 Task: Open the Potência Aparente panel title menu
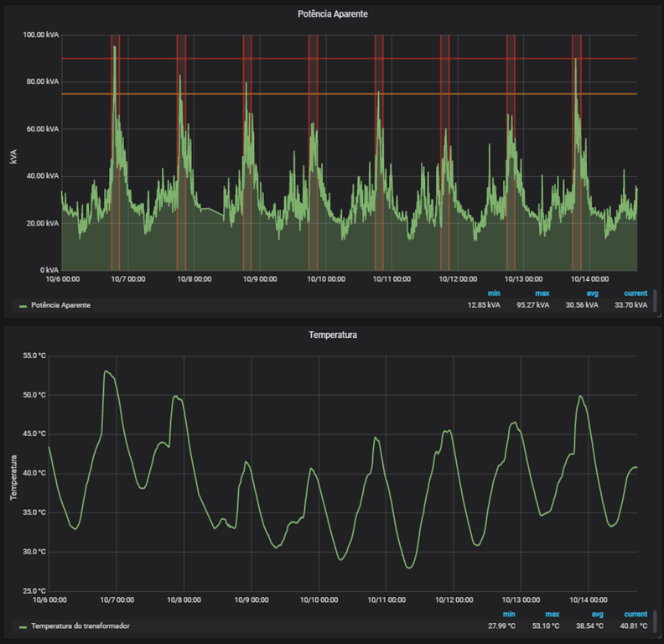coord(332,14)
